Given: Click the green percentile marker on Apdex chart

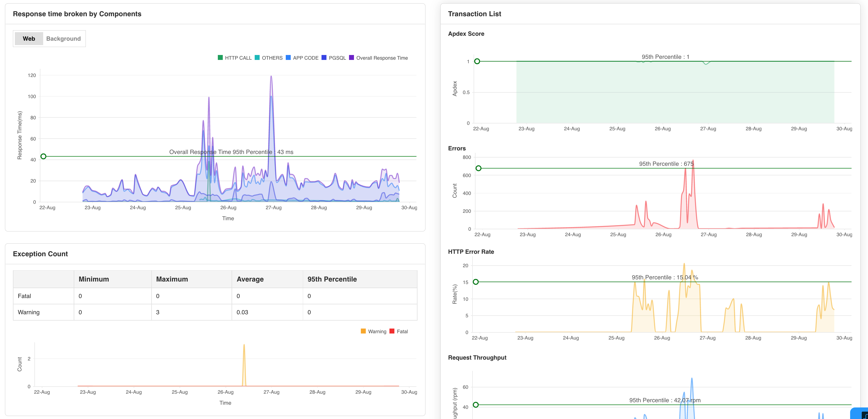Looking at the screenshot, I should point(477,61).
